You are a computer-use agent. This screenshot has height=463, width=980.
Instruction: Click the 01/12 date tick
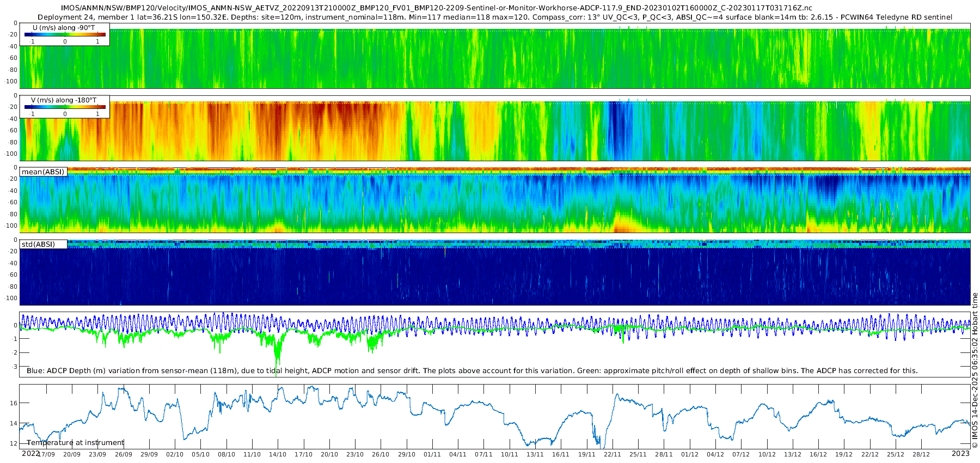coord(689,454)
